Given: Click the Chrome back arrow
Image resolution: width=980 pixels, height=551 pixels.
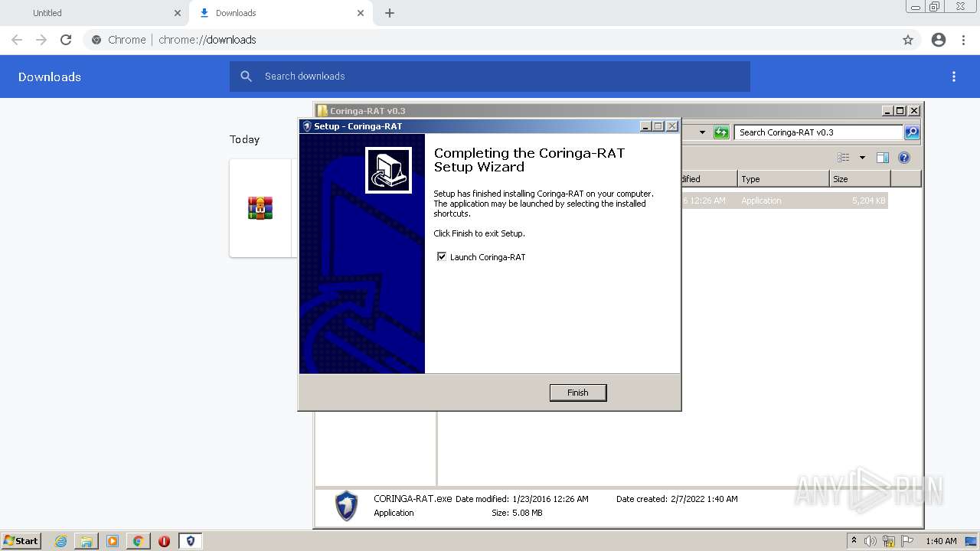Looking at the screenshot, I should tap(17, 40).
